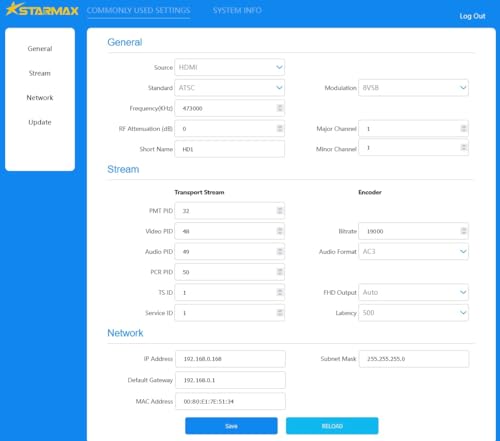Click the Save button
This screenshot has width=500, height=441.
click(231, 426)
